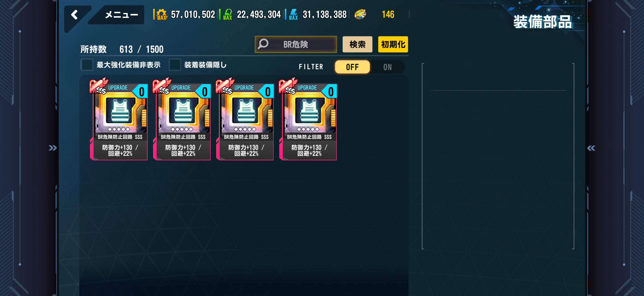Image resolution: width=644 pixels, height=296 pixels.
Task: Click the back arrow icon
Action: point(74,15)
